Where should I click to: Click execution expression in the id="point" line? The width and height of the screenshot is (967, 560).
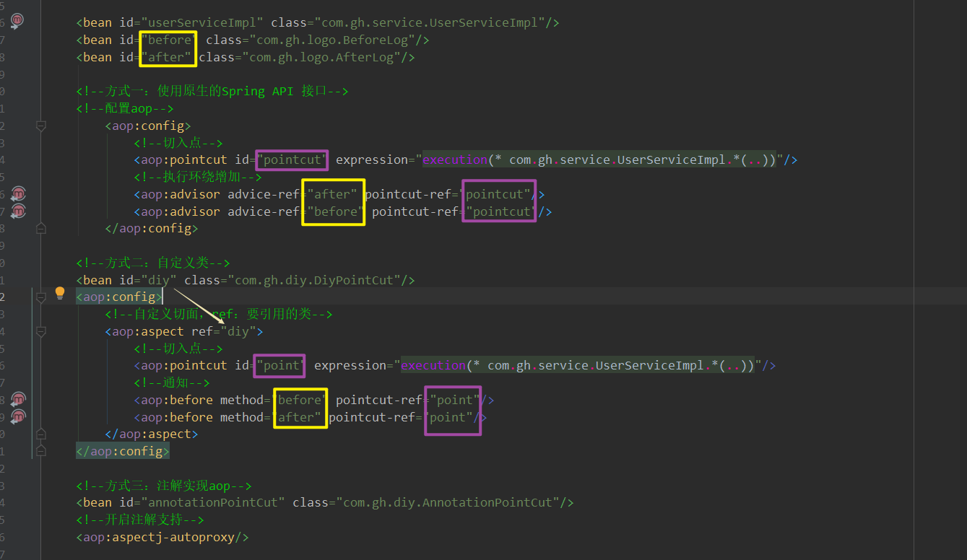(578, 365)
